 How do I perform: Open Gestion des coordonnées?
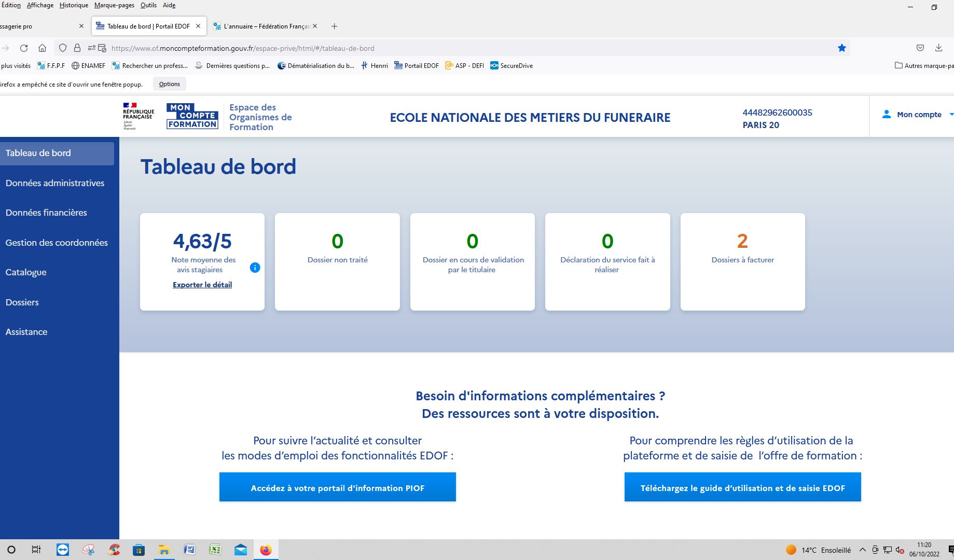[x=57, y=243]
